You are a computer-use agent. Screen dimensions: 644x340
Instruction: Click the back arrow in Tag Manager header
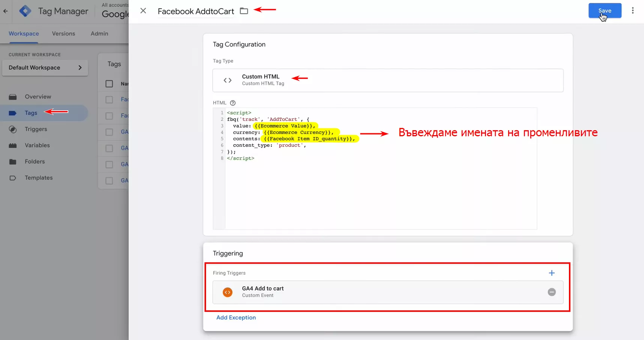pyautogui.click(x=5, y=11)
